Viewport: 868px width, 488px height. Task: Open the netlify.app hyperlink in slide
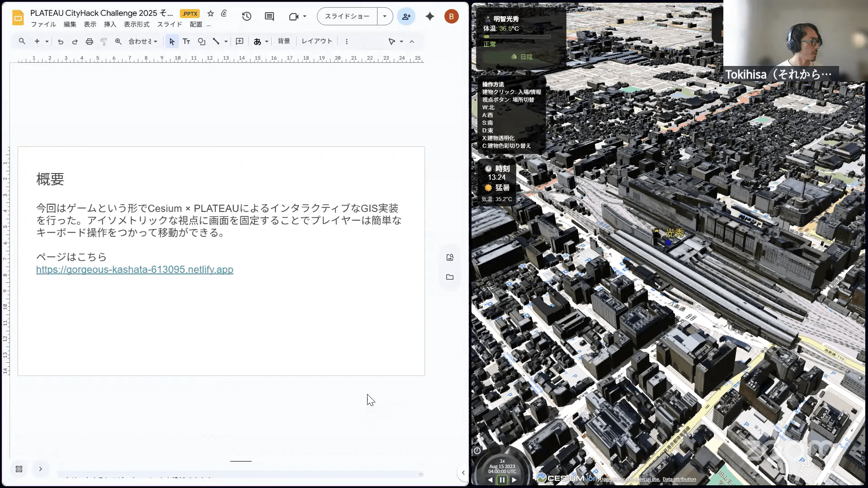[x=135, y=269]
